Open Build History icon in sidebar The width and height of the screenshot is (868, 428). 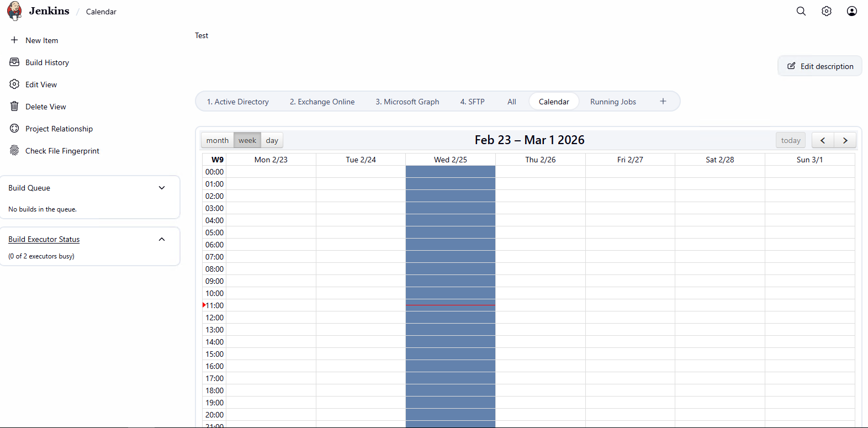tap(14, 62)
